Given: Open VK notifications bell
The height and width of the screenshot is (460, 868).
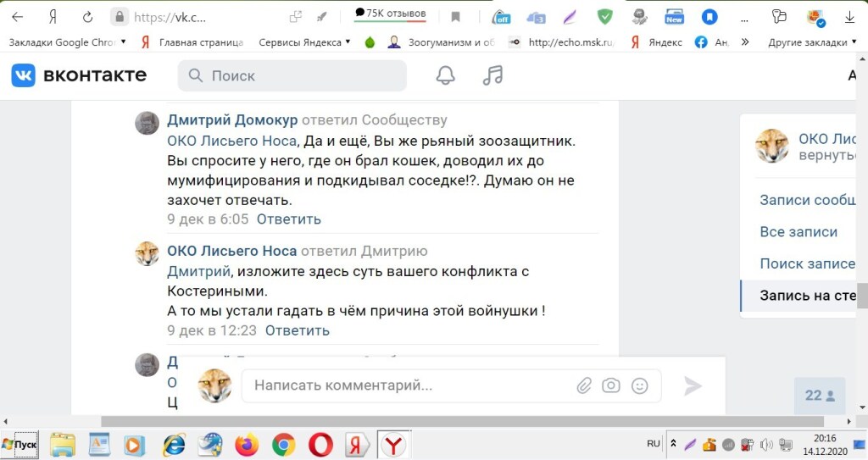Looking at the screenshot, I should [x=445, y=75].
